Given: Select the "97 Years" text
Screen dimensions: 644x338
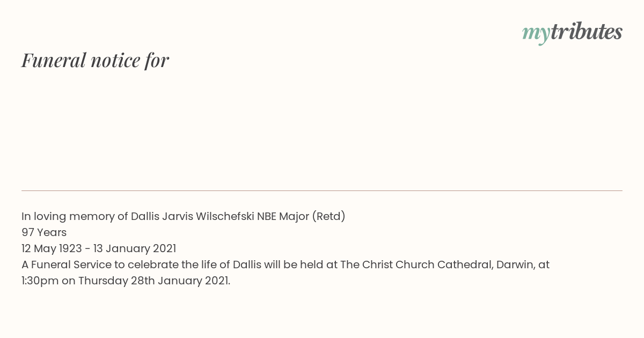Looking at the screenshot, I should pos(44,232).
